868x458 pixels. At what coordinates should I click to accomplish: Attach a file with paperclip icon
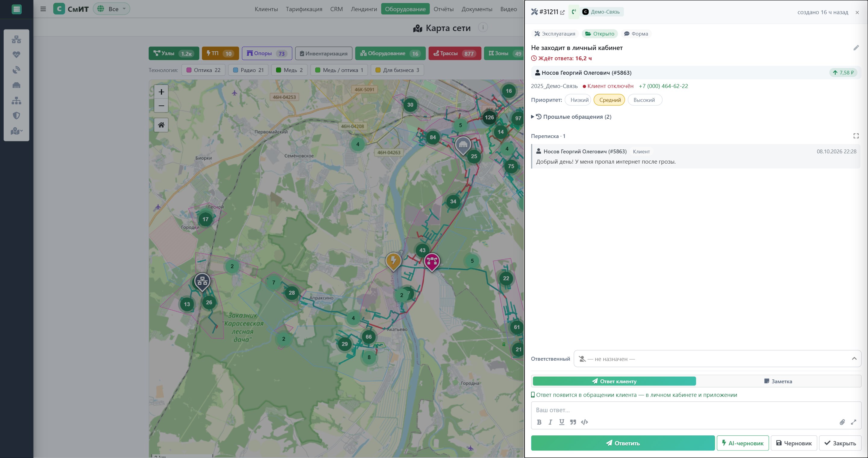click(x=842, y=422)
